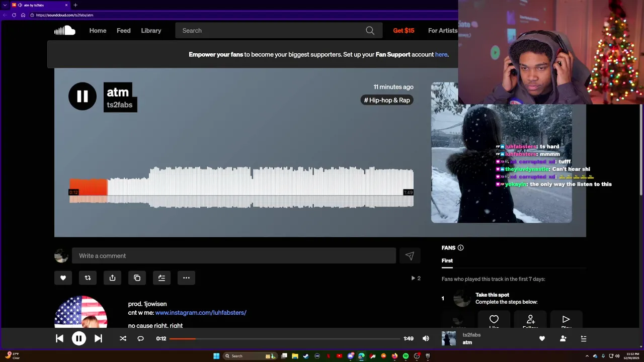Open the uploader's flag avatar
Viewport: 644px width, 362px height.
(x=80, y=312)
